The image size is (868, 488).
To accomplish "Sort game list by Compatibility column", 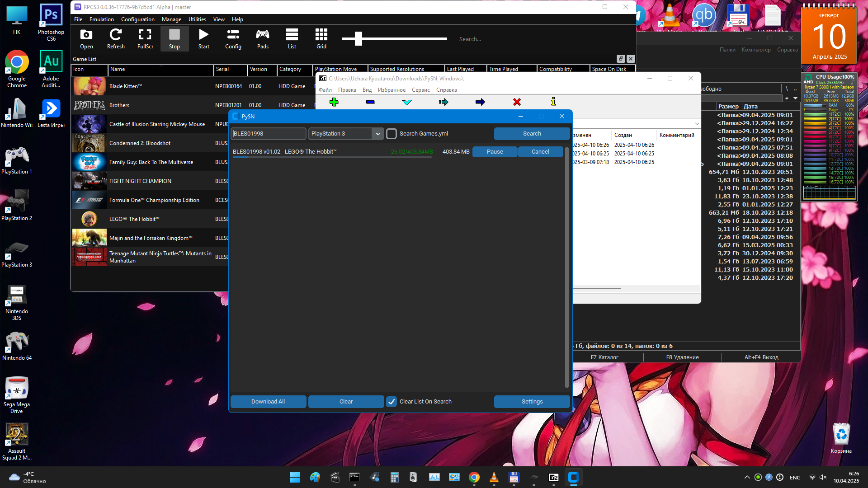I will coord(563,69).
